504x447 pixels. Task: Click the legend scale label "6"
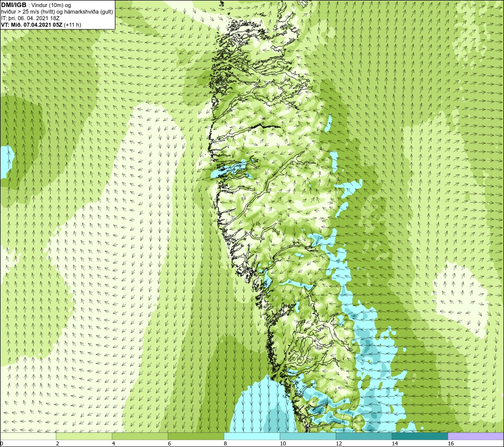pyautogui.click(x=169, y=444)
